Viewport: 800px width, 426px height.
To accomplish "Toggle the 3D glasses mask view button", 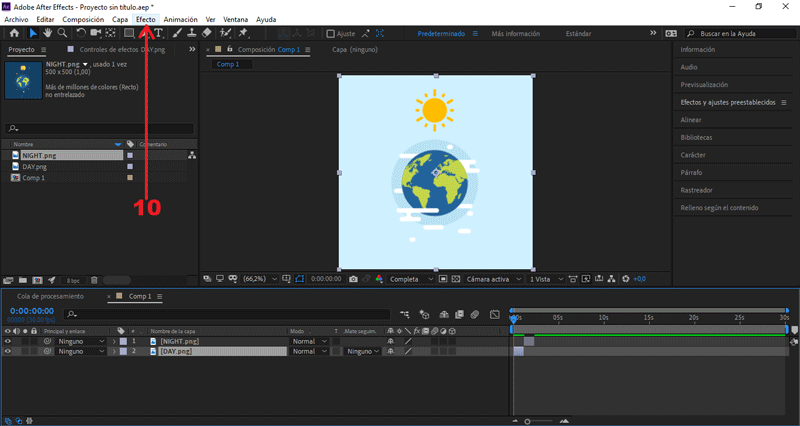I will coord(233,279).
